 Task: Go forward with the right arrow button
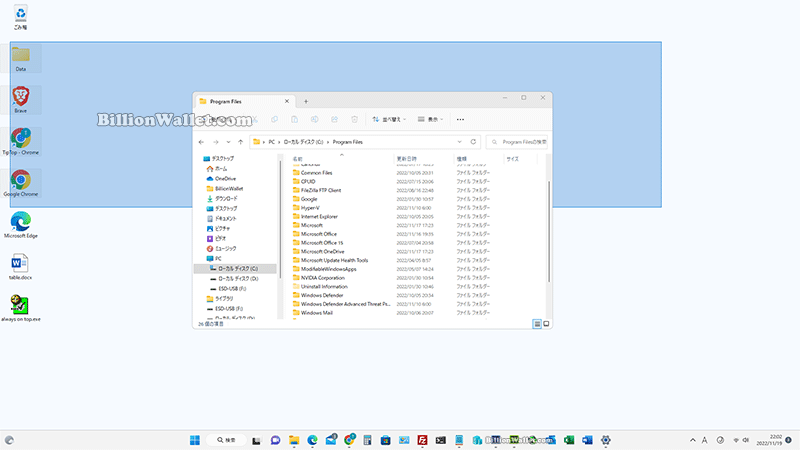point(216,142)
